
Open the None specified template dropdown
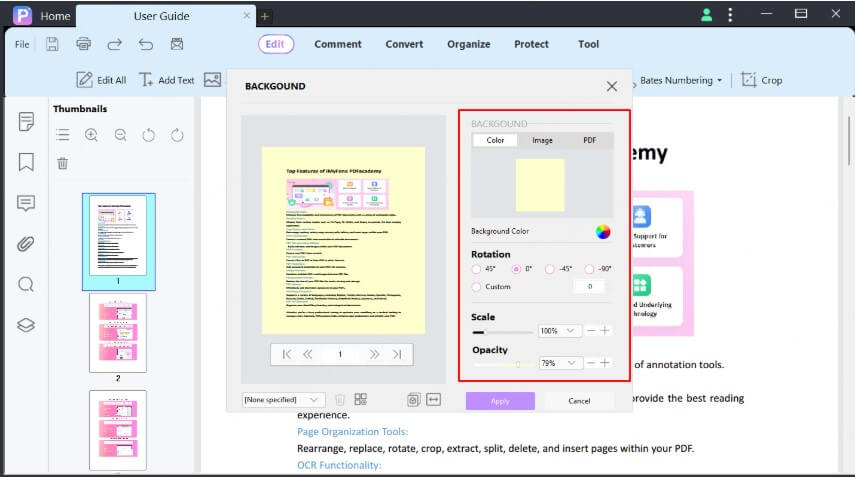tap(284, 400)
